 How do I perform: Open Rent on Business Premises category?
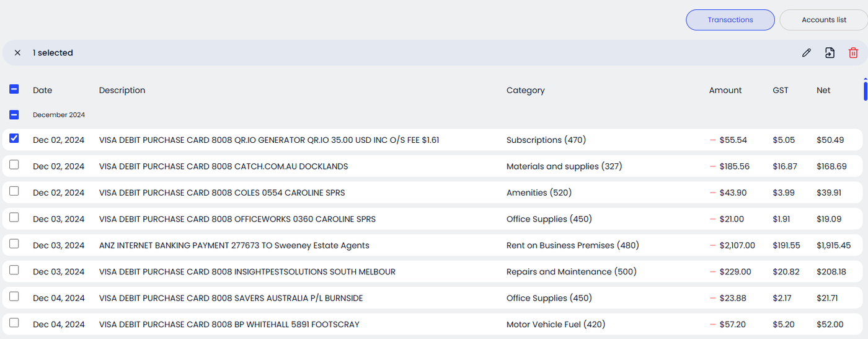tap(572, 245)
